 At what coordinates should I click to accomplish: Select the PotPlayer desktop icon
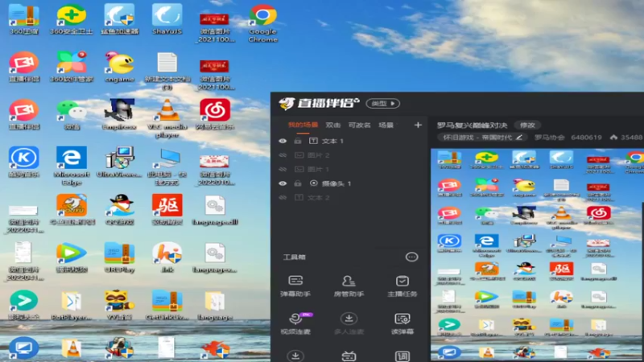pyautogui.click(x=71, y=306)
